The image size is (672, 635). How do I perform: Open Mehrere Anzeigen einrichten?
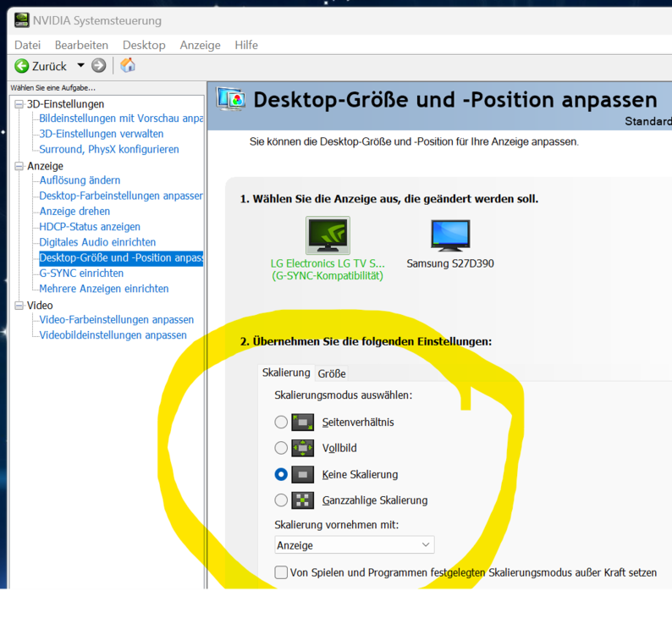[104, 289]
